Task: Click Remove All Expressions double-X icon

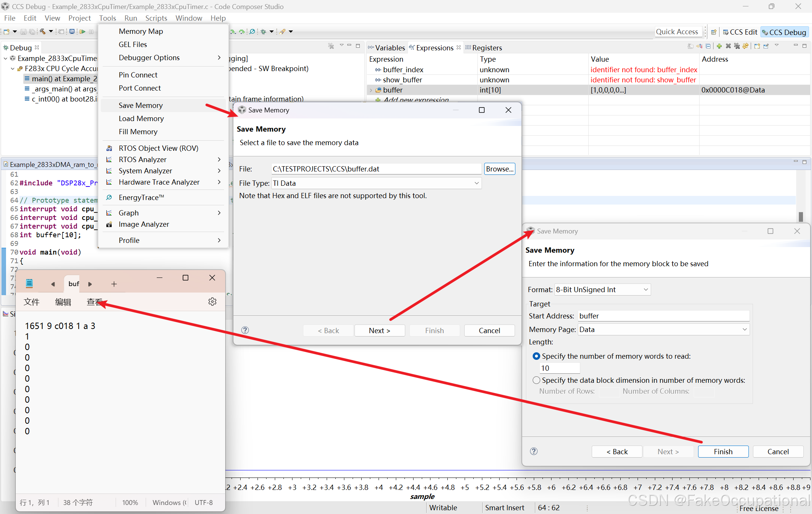Action: click(737, 46)
